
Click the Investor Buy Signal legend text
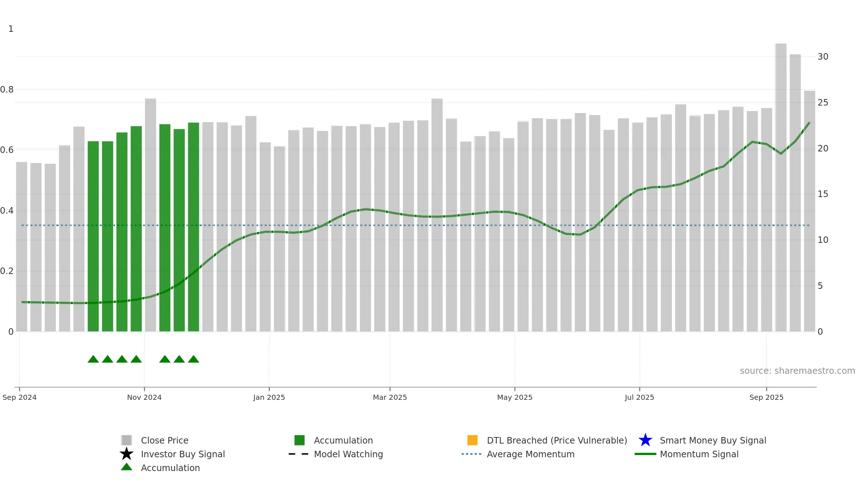point(183,454)
